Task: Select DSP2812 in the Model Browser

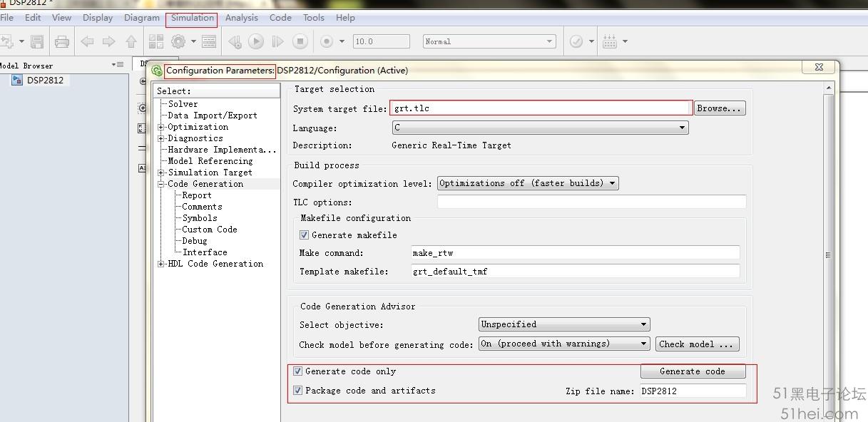Action: click(x=45, y=81)
